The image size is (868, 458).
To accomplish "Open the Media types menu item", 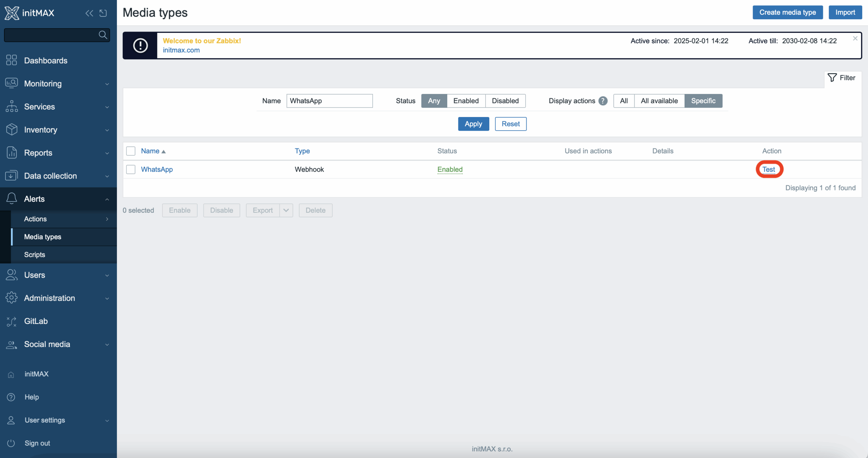I will (64, 237).
